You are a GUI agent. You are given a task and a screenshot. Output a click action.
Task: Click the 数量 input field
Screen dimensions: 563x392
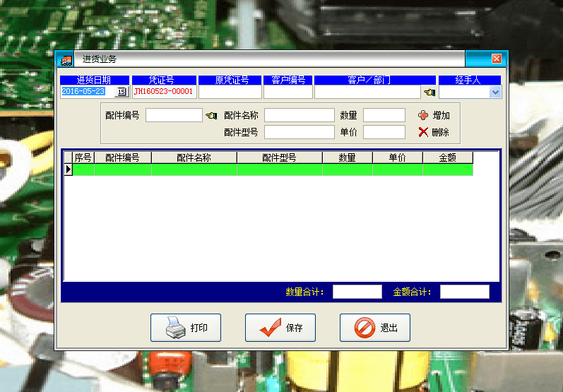coord(384,115)
